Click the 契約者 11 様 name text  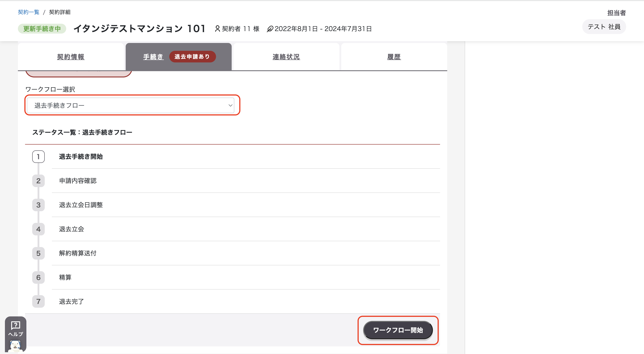click(x=241, y=29)
